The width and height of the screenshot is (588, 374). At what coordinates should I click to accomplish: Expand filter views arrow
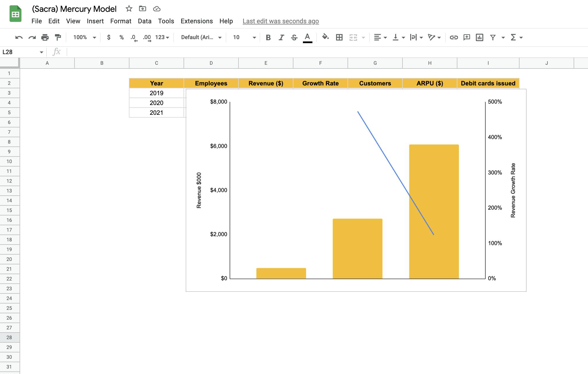(503, 38)
